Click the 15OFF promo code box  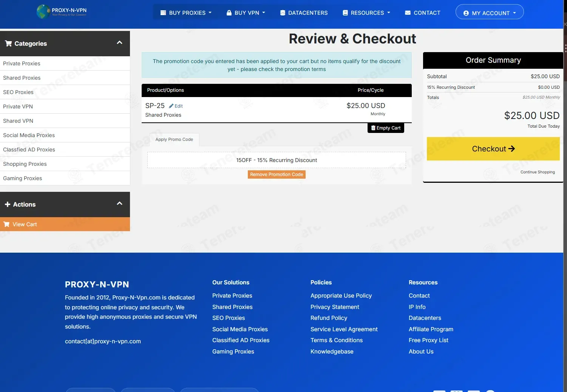coord(277,160)
